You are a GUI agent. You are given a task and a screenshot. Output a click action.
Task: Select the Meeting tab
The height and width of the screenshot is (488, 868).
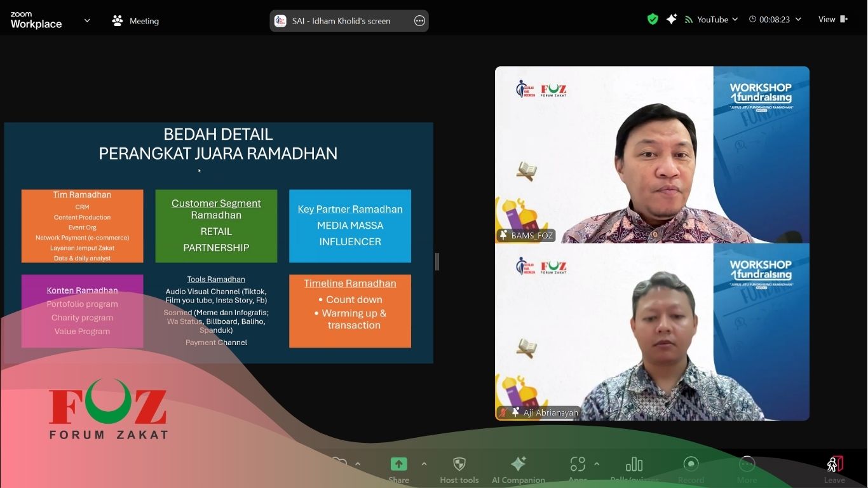click(x=135, y=20)
